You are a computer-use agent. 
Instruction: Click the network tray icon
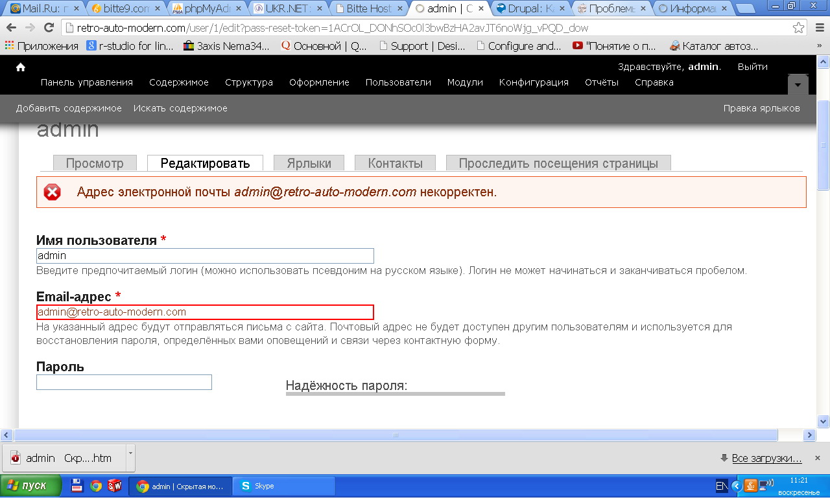pyautogui.click(x=766, y=485)
